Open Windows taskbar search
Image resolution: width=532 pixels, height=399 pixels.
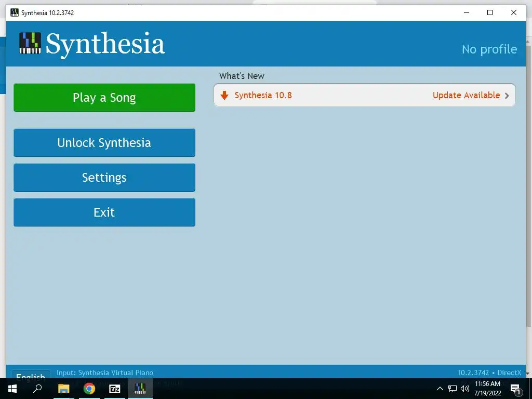37,389
